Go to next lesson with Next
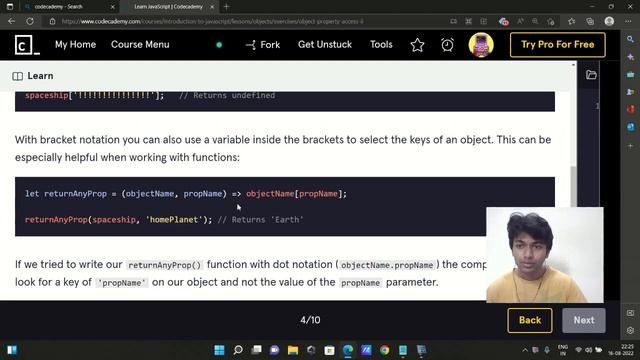The height and width of the screenshot is (360, 640). [584, 320]
